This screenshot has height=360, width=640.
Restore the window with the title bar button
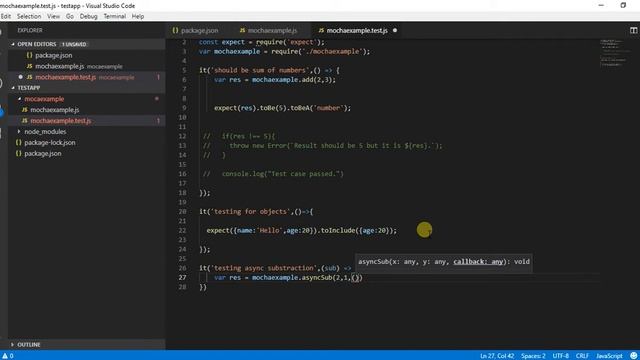tap(623, 5)
